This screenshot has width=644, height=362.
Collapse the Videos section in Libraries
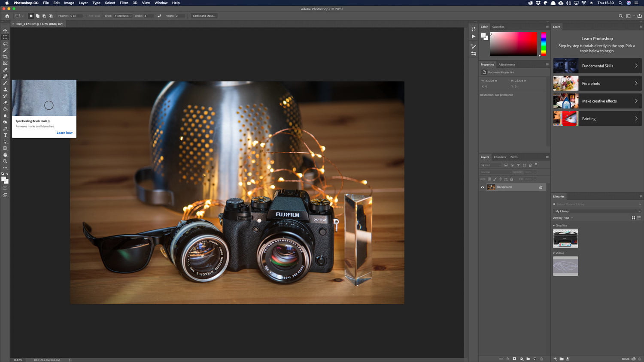click(x=554, y=253)
